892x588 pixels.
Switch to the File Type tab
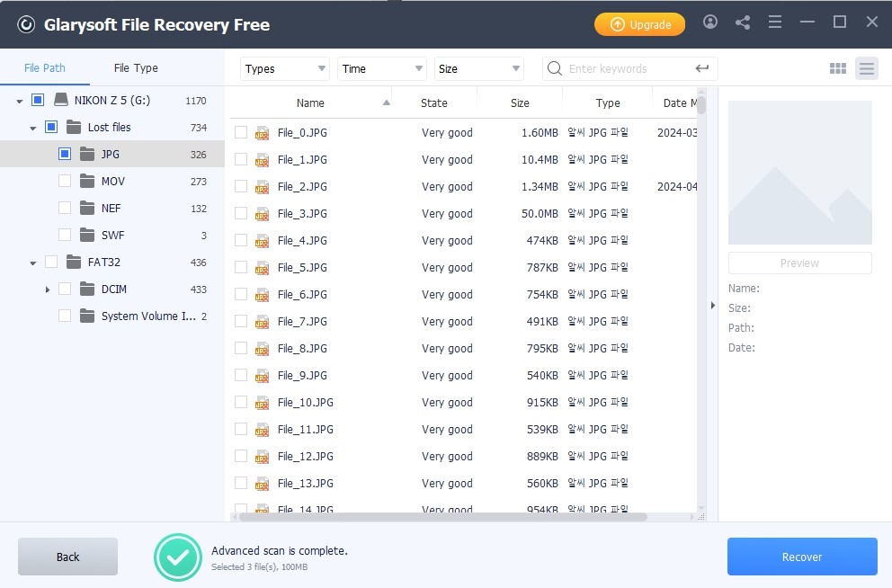point(136,67)
